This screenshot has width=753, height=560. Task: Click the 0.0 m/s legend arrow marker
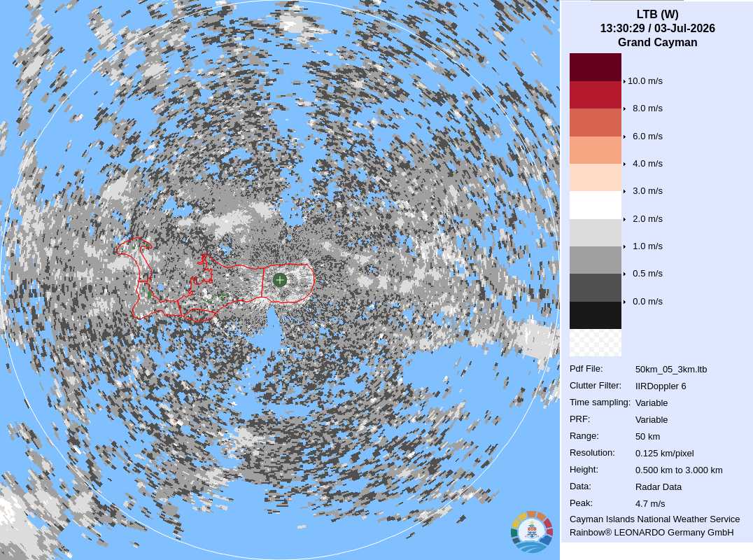pyautogui.click(x=624, y=302)
